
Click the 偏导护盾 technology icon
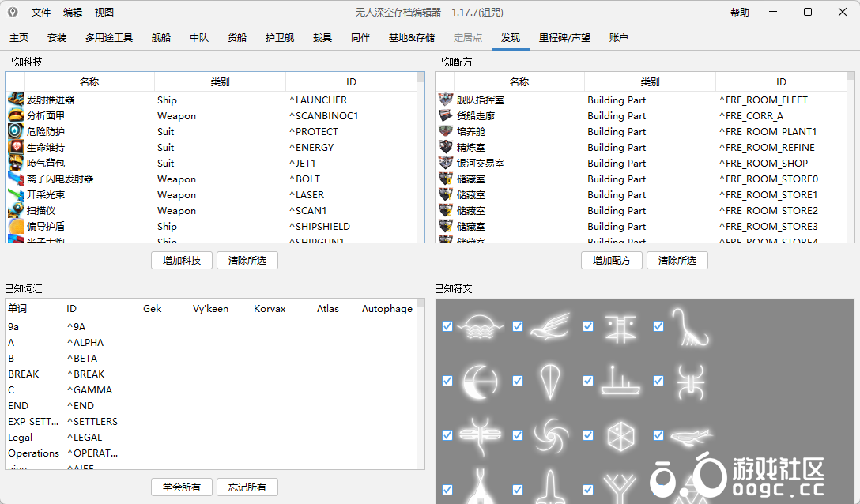click(x=16, y=227)
